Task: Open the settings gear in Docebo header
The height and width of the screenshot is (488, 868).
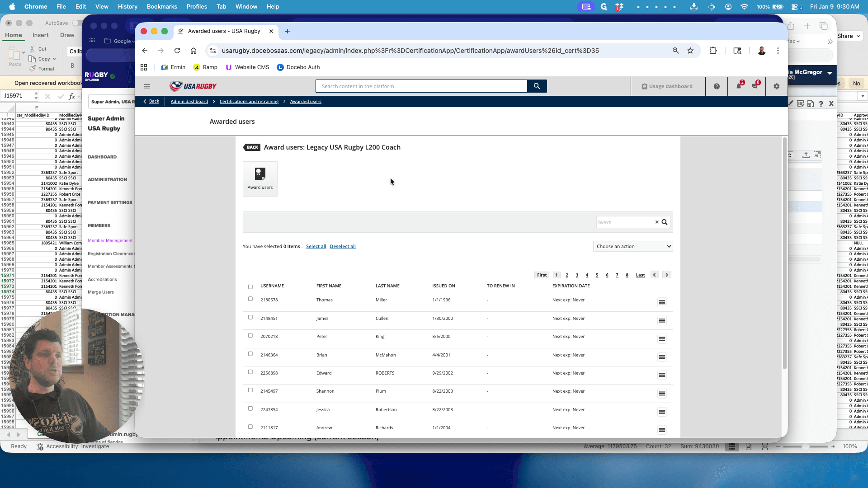Action: [776, 86]
